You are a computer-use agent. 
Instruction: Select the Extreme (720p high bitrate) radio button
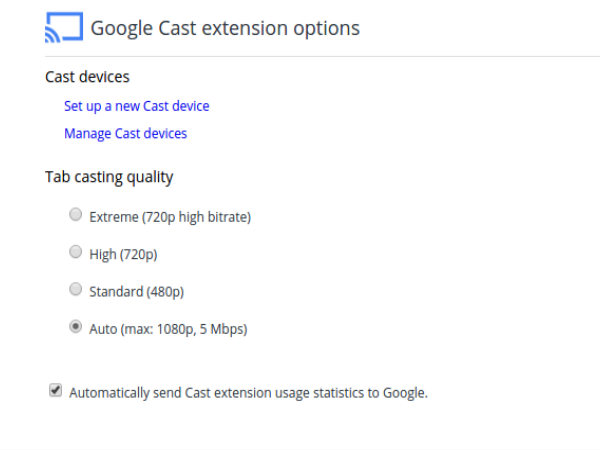click(x=75, y=214)
